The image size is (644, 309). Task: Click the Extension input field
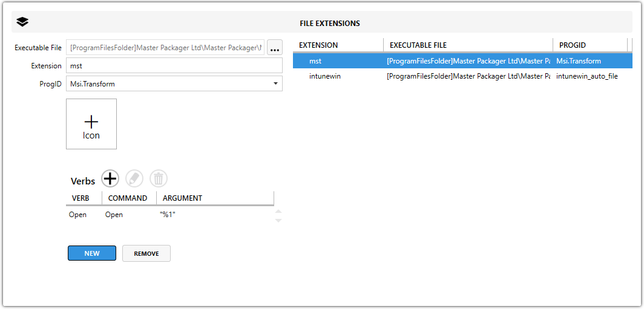[174, 66]
